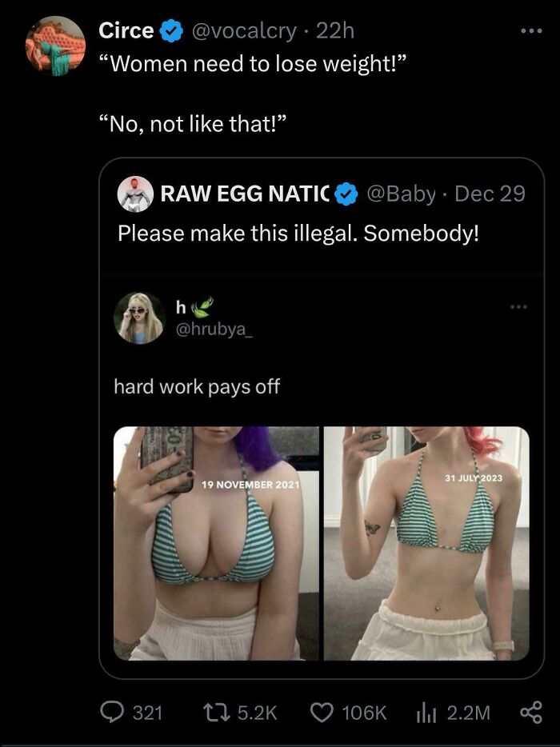Open the hrubya_ profile picture
Screen dimensions: 560x747
click(x=139, y=318)
